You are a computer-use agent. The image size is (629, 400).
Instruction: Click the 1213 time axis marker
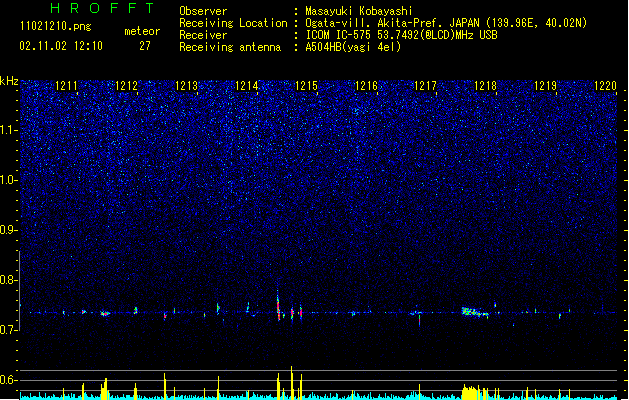186,86
